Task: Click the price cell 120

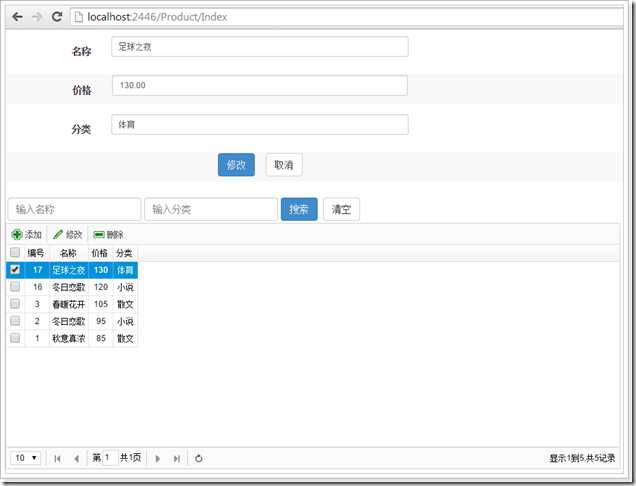Action: (x=101, y=287)
